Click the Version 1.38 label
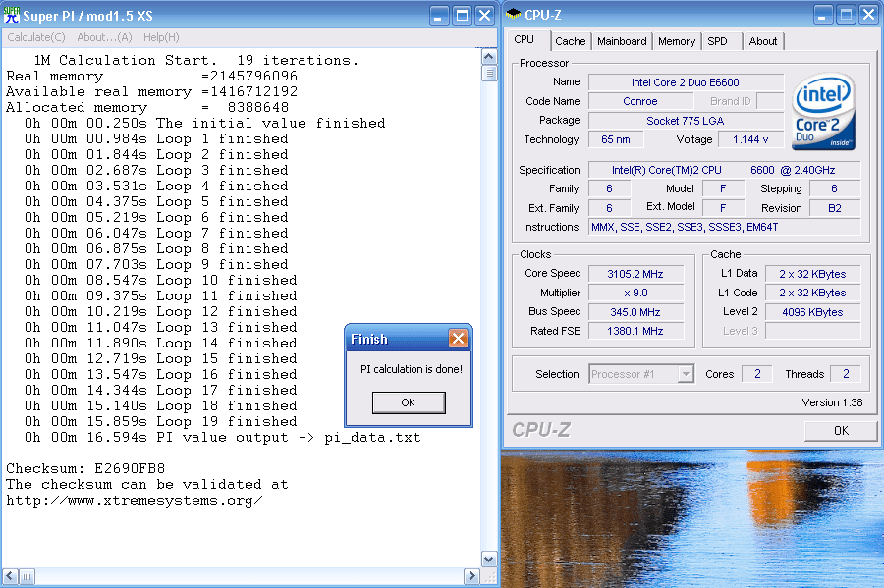 click(832, 402)
